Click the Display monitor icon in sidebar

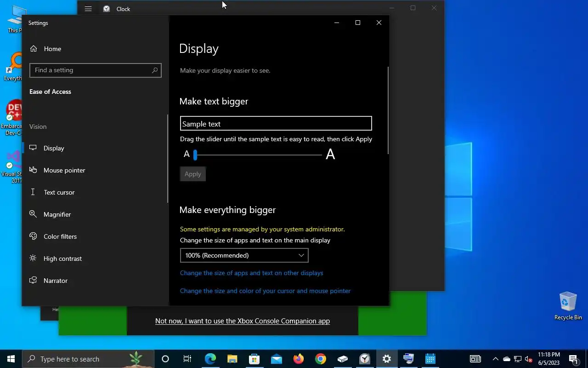pyautogui.click(x=33, y=148)
